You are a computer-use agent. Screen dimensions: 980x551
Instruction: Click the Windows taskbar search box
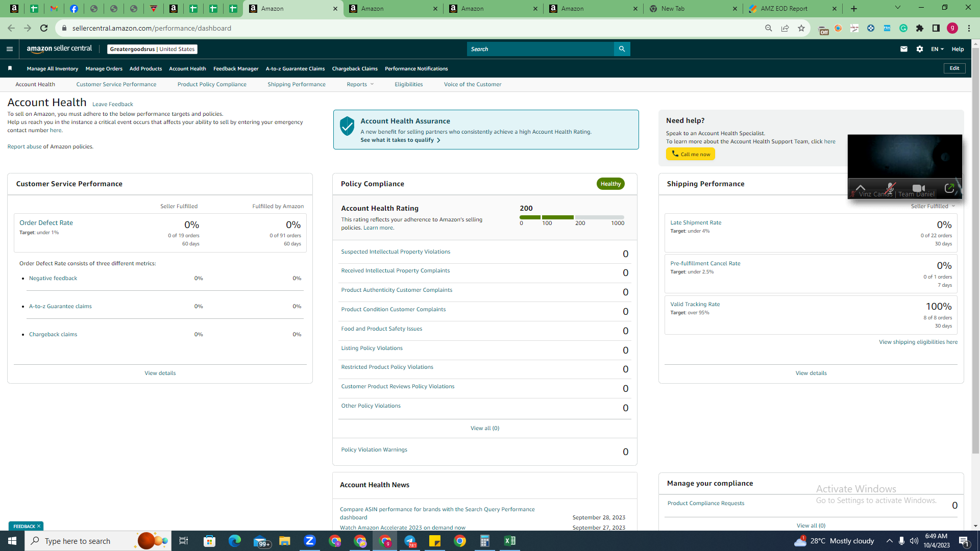[98, 541]
